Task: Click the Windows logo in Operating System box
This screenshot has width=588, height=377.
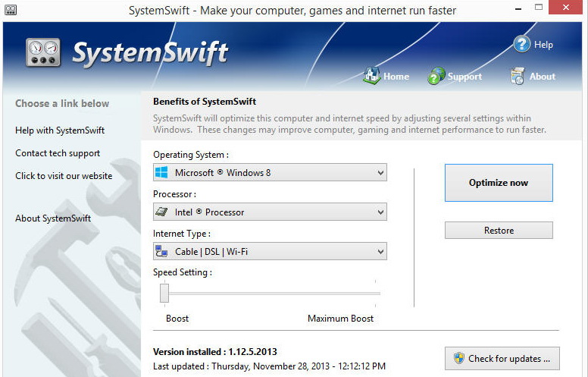Action: click(161, 172)
